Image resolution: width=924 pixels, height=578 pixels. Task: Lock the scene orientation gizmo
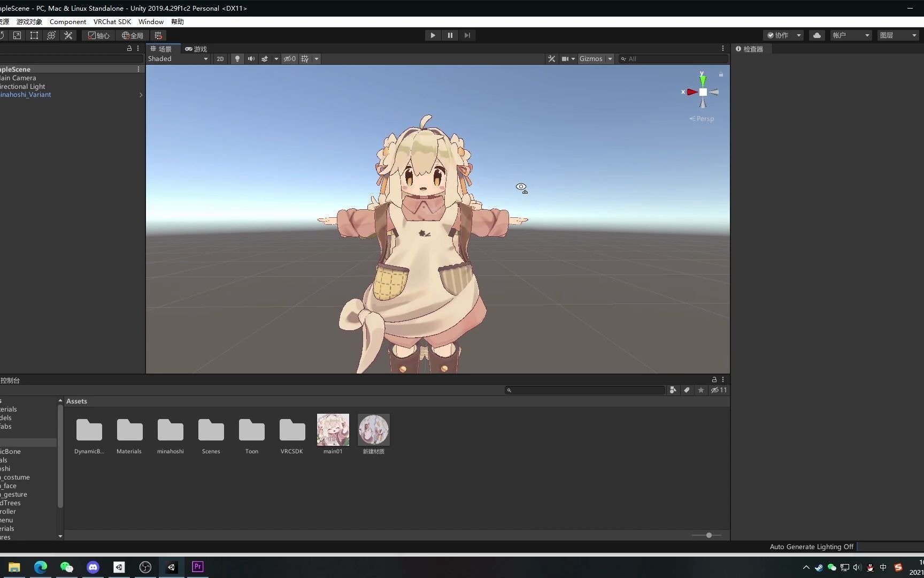(721, 74)
